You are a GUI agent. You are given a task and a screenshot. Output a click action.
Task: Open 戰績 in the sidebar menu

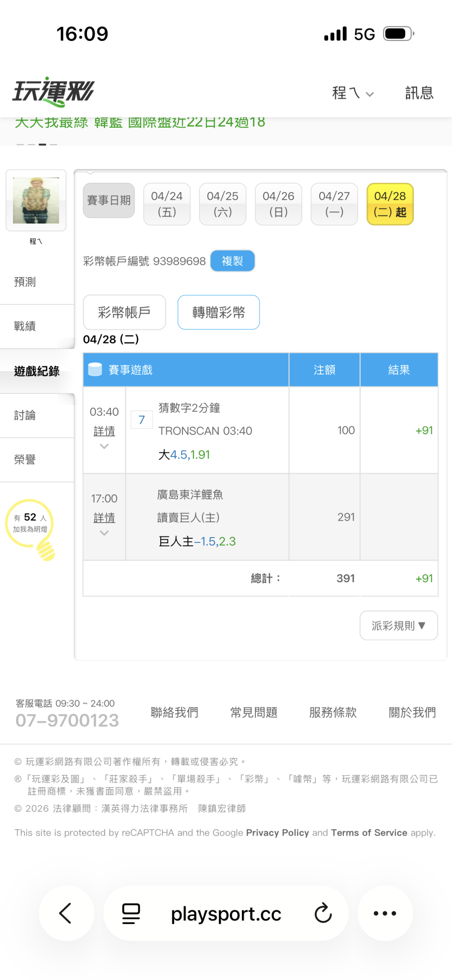(x=25, y=326)
